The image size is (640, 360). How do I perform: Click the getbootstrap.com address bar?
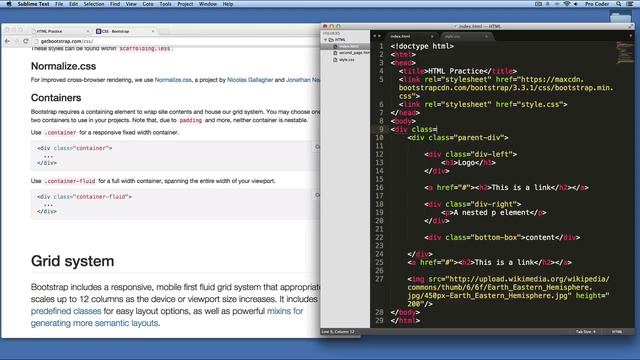point(176,41)
